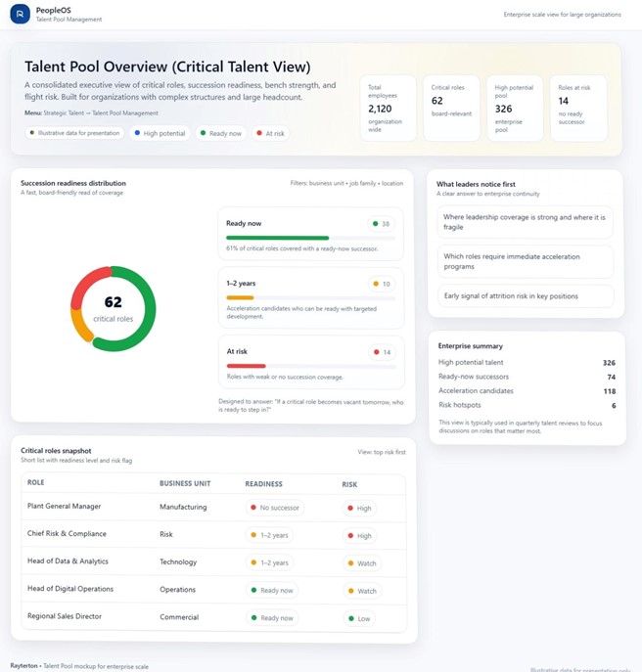Screen dimensions: 642x672
Task: Sort by the READINESS column header
Action: point(263,484)
